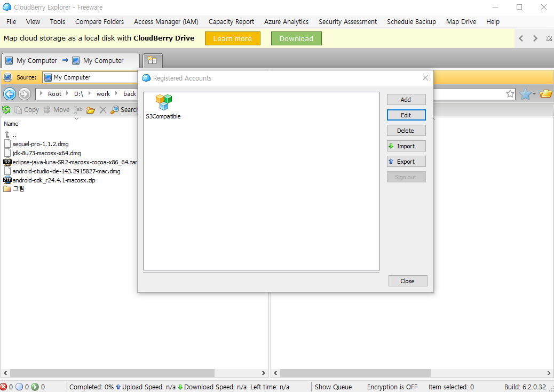Image resolution: width=554 pixels, height=392 pixels.
Task: Show next banner message arrow
Action: [535, 38]
